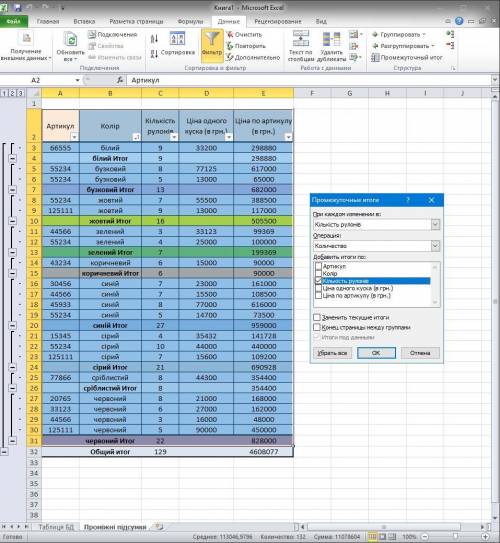This screenshot has height=543, width=500.
Task: Enable the Заменить текущие итоги checkbox
Action: [316, 317]
